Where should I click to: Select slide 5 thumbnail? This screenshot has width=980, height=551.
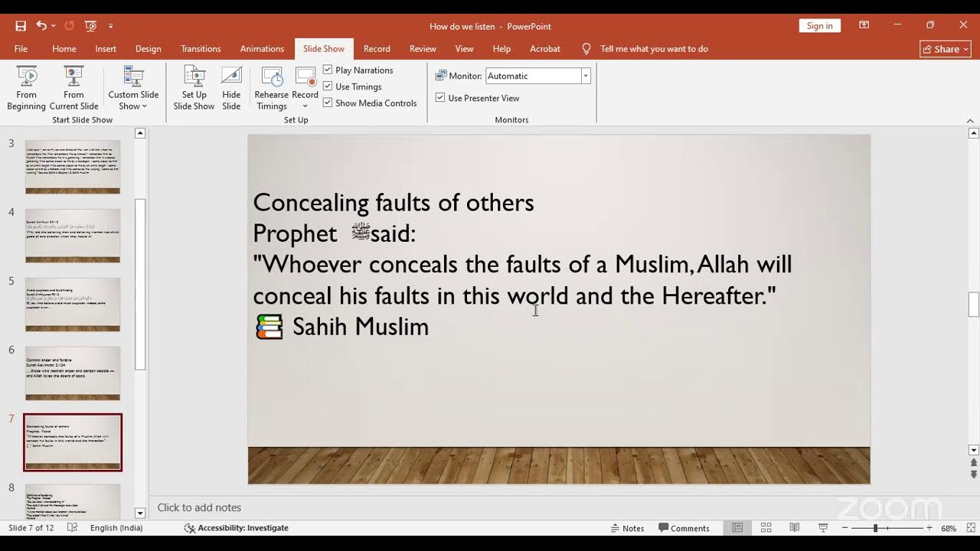(x=73, y=305)
